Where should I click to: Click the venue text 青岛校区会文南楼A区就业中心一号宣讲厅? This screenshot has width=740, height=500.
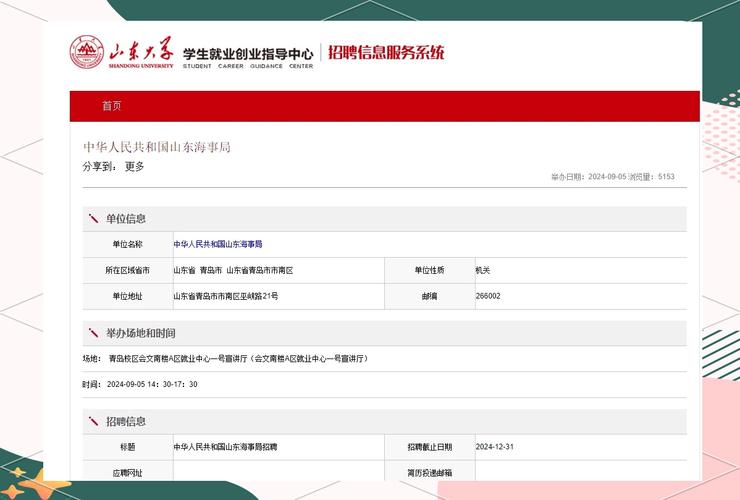pyautogui.click(x=178, y=358)
